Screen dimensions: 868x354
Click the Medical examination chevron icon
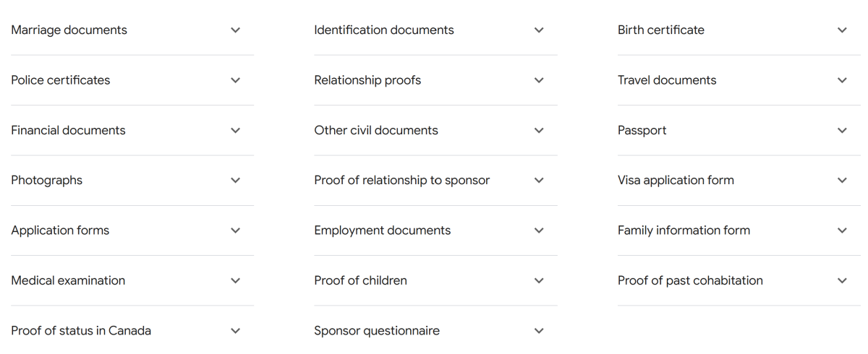pyautogui.click(x=235, y=280)
